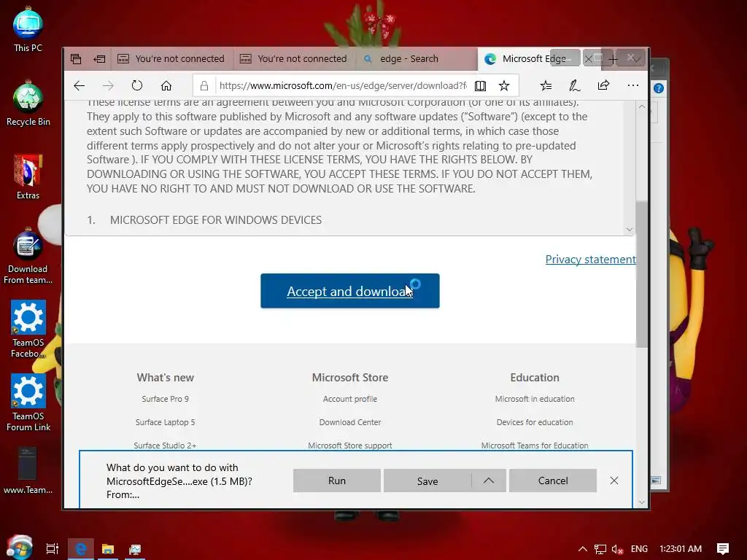The height and width of the screenshot is (560, 747).
Task: Open File Explorer from taskbar
Action: click(108, 549)
